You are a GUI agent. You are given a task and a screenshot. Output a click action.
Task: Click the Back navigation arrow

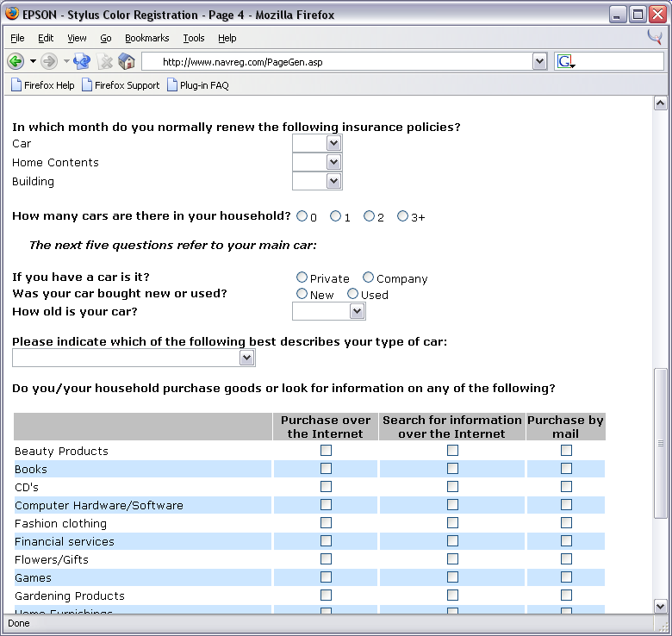pos(16,61)
